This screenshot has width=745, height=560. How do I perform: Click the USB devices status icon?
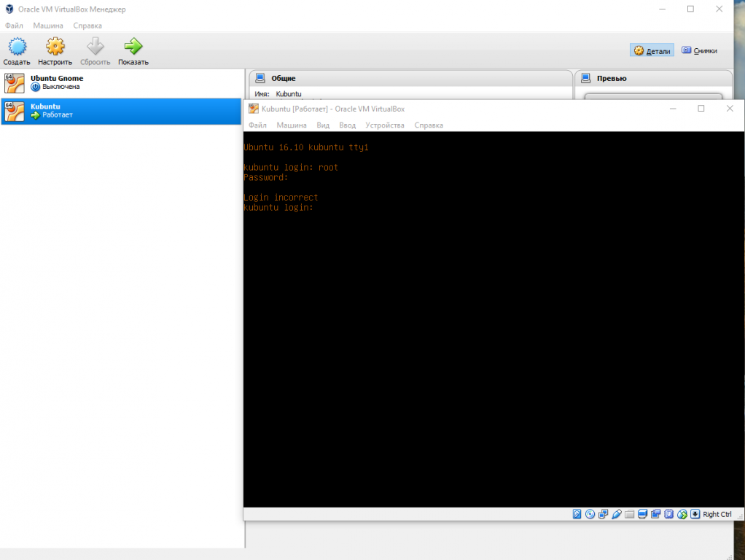pyautogui.click(x=617, y=514)
